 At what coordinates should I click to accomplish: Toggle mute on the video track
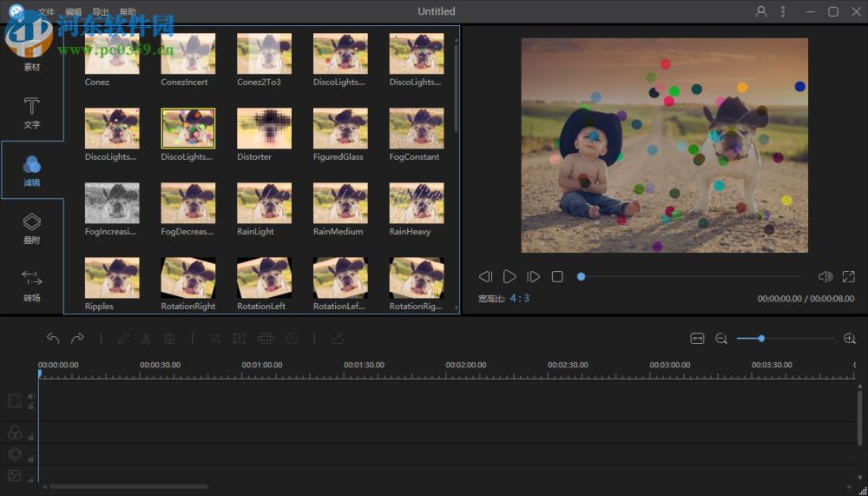[31, 396]
